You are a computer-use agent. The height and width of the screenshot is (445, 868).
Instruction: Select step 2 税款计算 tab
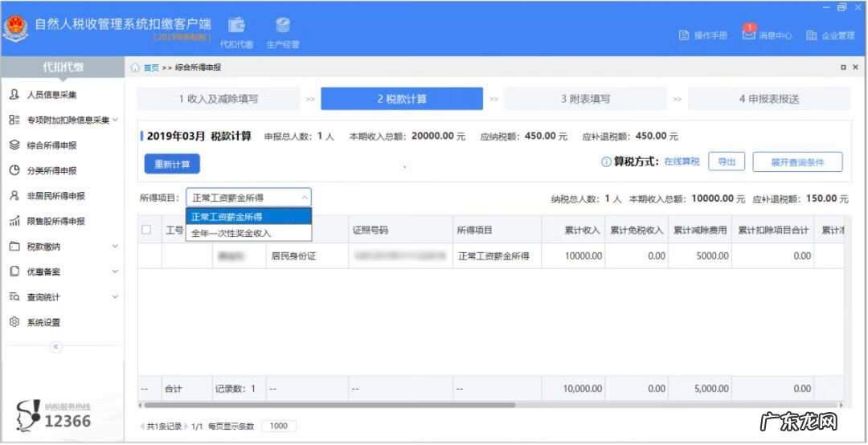[x=402, y=99]
